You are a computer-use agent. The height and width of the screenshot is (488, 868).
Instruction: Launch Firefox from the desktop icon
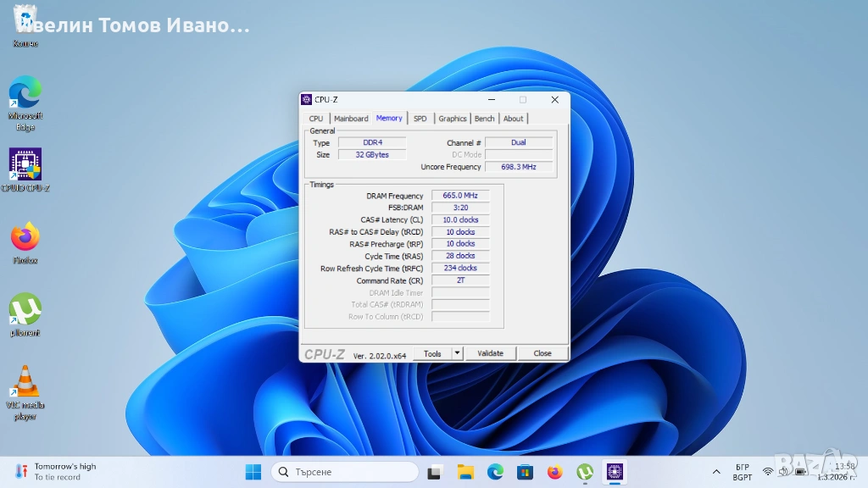coord(25,237)
